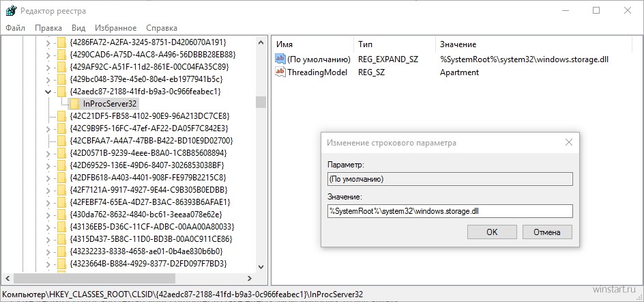
Task: Click the folder icon of {42aedc87-2188-41fd-b9a3-0c966feabec1}
Action: (x=61, y=92)
